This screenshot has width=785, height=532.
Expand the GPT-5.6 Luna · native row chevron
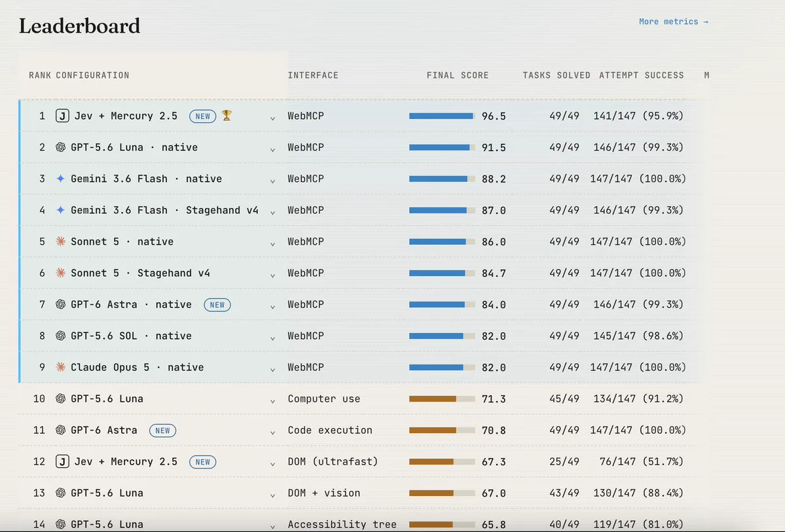(x=273, y=150)
